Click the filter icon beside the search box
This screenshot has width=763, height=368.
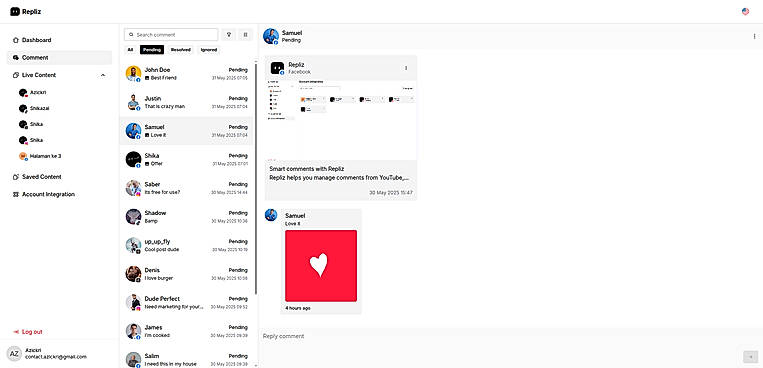tap(229, 35)
